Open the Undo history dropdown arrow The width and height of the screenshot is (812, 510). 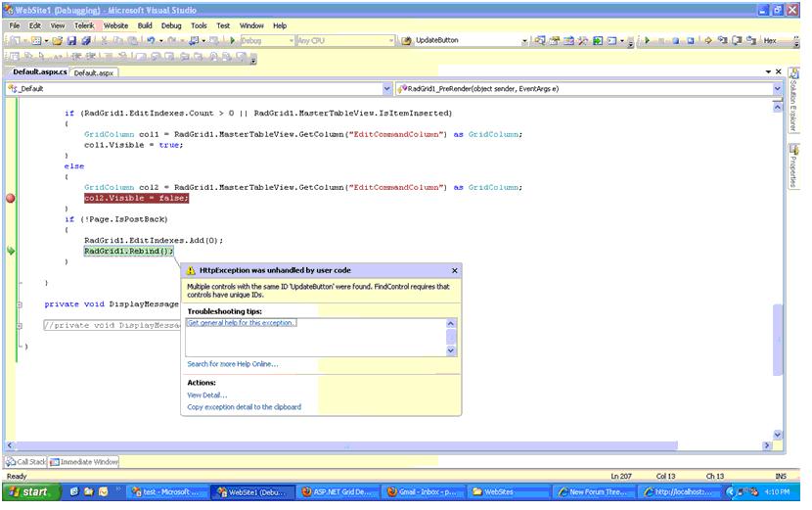(x=161, y=40)
